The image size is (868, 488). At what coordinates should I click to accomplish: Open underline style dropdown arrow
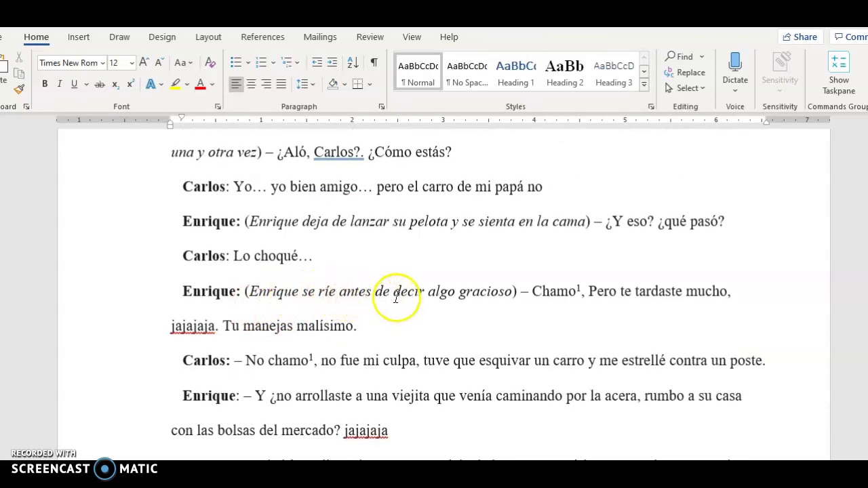click(86, 84)
